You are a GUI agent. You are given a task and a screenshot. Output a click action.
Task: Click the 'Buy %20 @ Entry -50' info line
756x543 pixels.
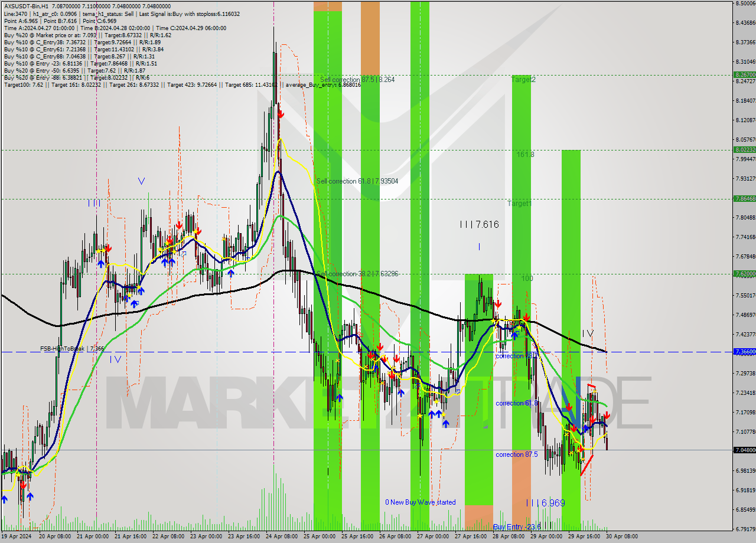tap(74, 70)
